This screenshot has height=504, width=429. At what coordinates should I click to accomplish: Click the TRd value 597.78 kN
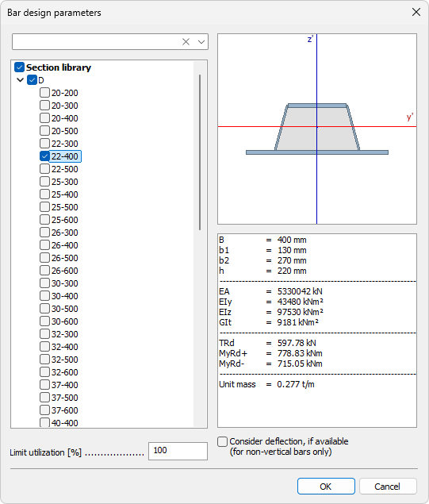click(x=297, y=343)
